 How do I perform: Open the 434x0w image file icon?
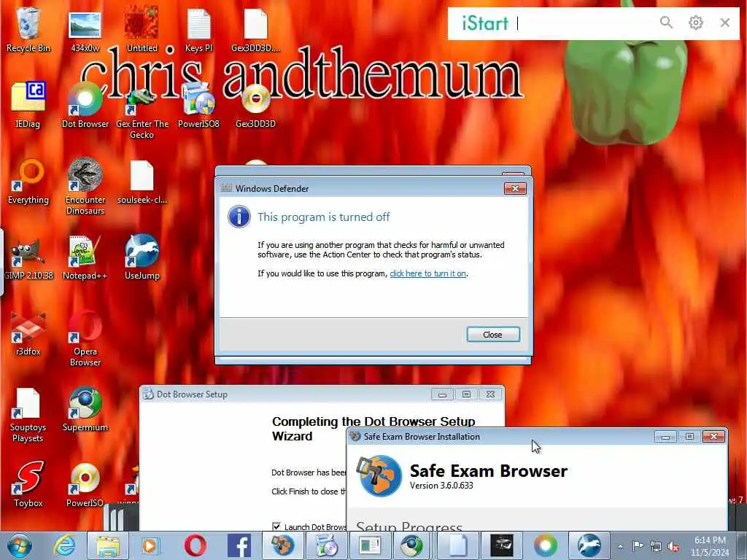[85, 29]
